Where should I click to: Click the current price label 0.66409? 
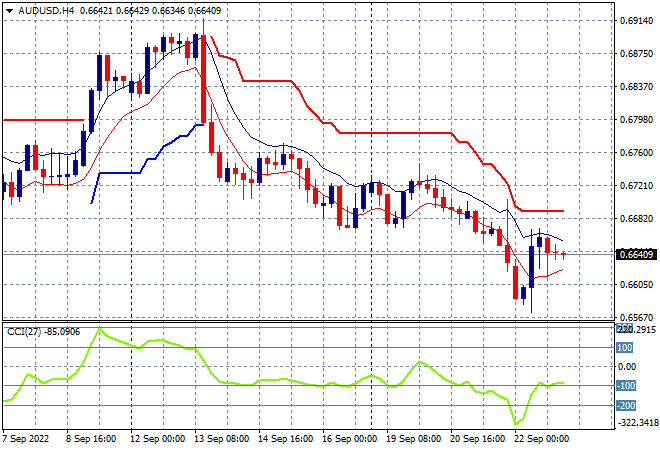pos(636,254)
